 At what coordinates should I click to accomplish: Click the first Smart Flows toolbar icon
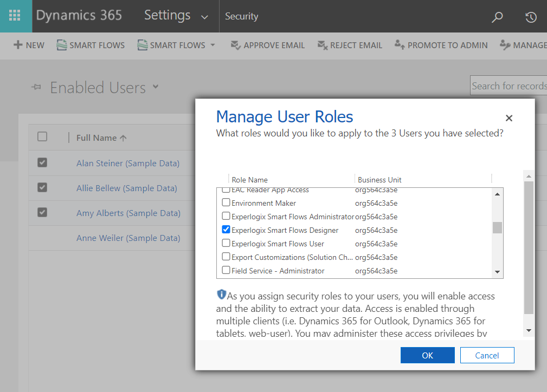click(61, 45)
